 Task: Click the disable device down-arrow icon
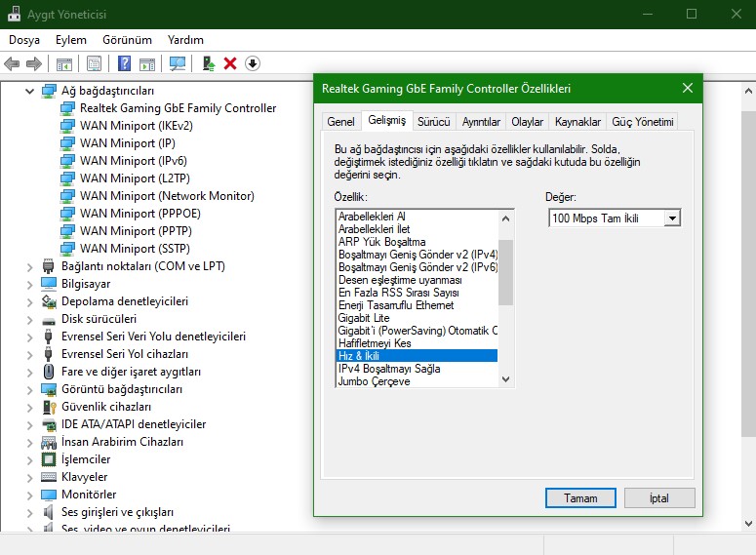tap(253, 63)
